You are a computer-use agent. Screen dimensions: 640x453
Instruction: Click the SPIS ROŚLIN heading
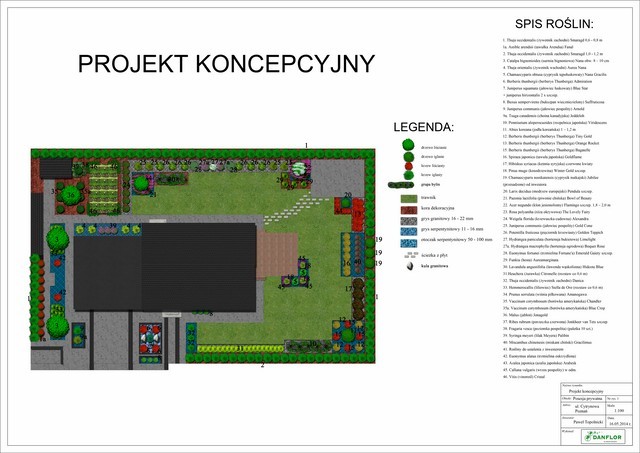coord(553,24)
